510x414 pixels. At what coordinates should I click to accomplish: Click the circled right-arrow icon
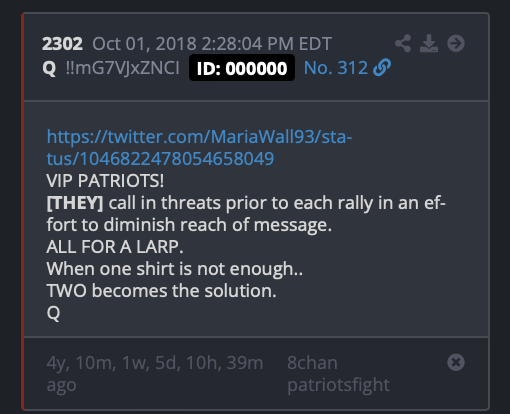pyautogui.click(x=456, y=43)
